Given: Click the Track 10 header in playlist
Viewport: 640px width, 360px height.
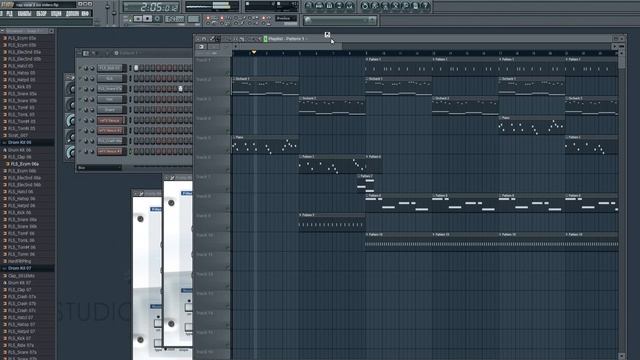Looking at the screenshot, I should click(x=212, y=241).
